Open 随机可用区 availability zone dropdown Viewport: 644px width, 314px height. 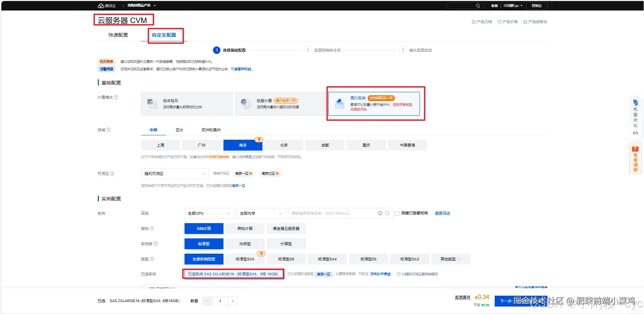click(x=175, y=174)
